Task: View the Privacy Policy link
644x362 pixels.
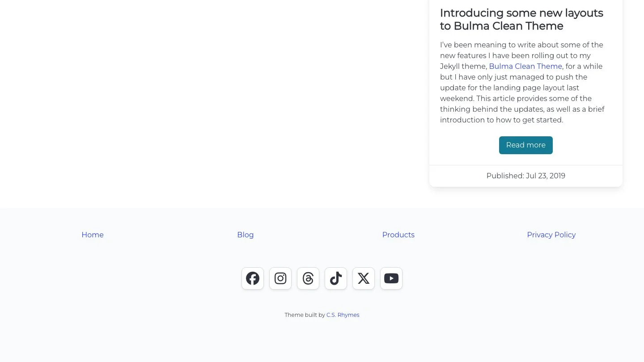Action: point(551,235)
